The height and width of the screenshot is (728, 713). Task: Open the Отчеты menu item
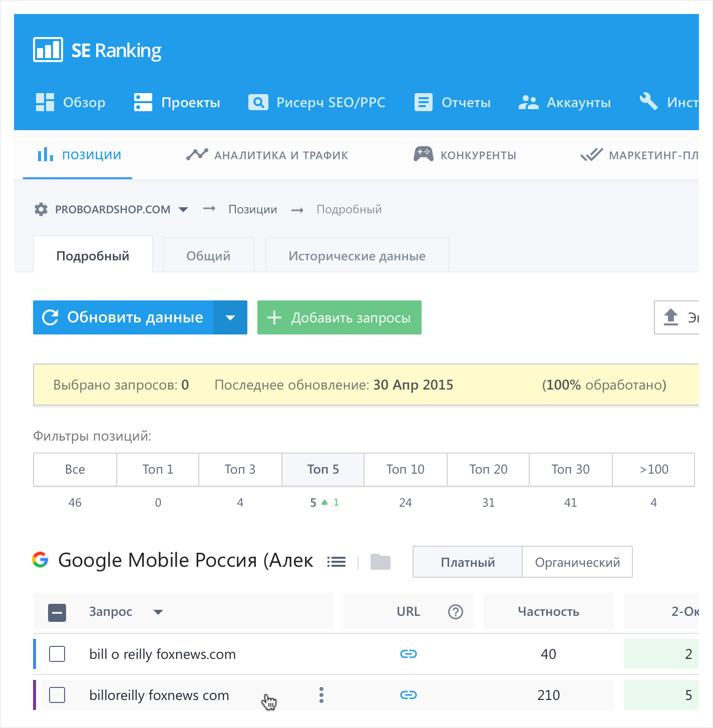tap(453, 103)
